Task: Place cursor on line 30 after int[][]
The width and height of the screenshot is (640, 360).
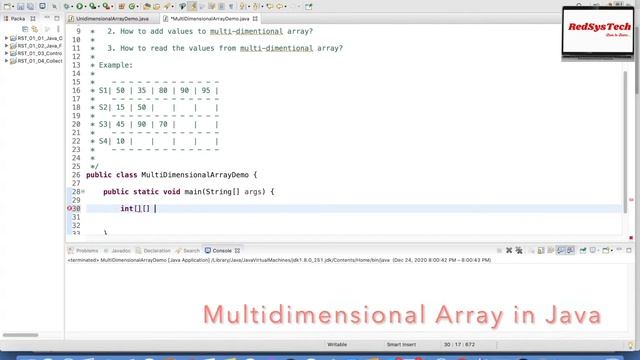Action: pos(155,209)
